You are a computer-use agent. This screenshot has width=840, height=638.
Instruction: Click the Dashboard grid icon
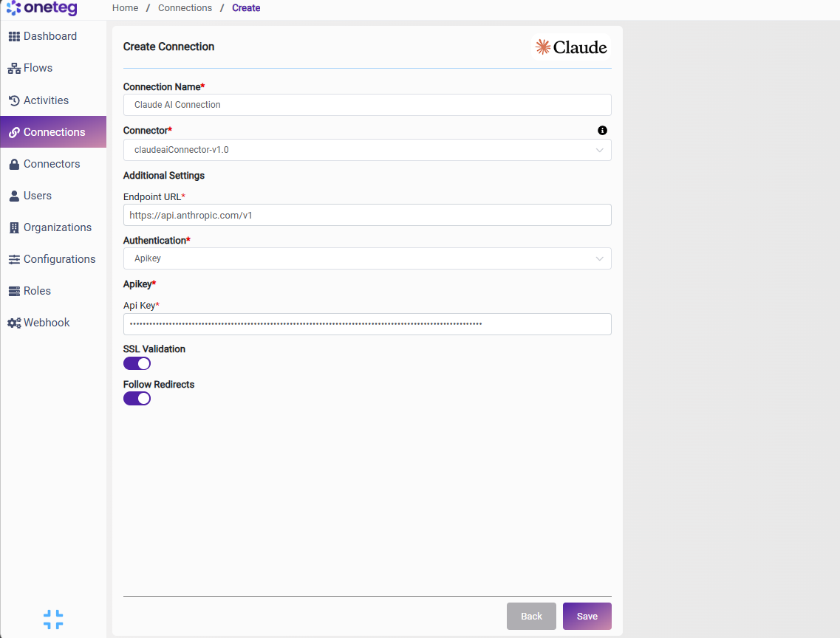click(15, 36)
